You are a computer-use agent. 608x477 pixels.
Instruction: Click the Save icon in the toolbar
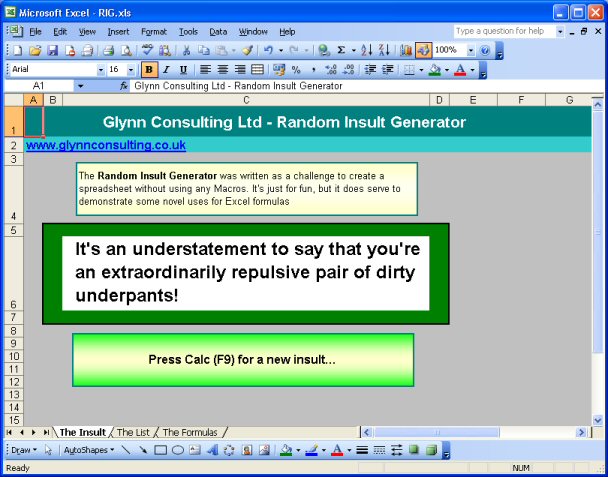(x=53, y=50)
